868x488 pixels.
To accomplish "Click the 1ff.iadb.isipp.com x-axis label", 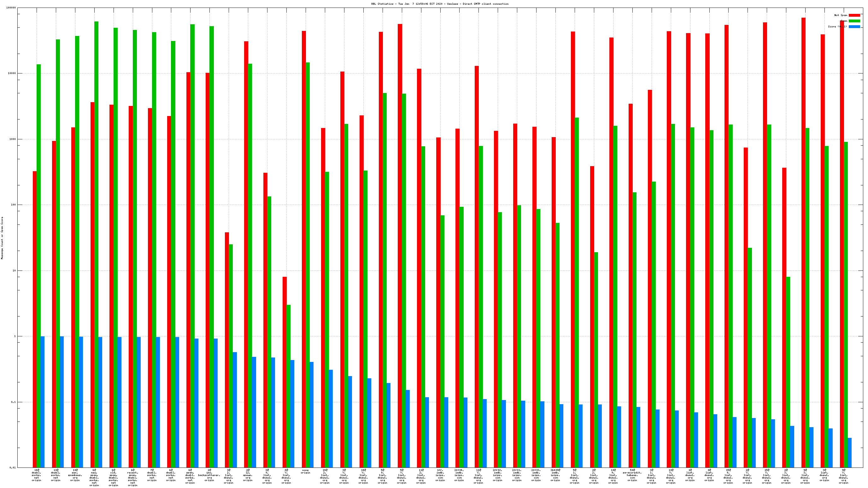I will [x=440, y=475].
